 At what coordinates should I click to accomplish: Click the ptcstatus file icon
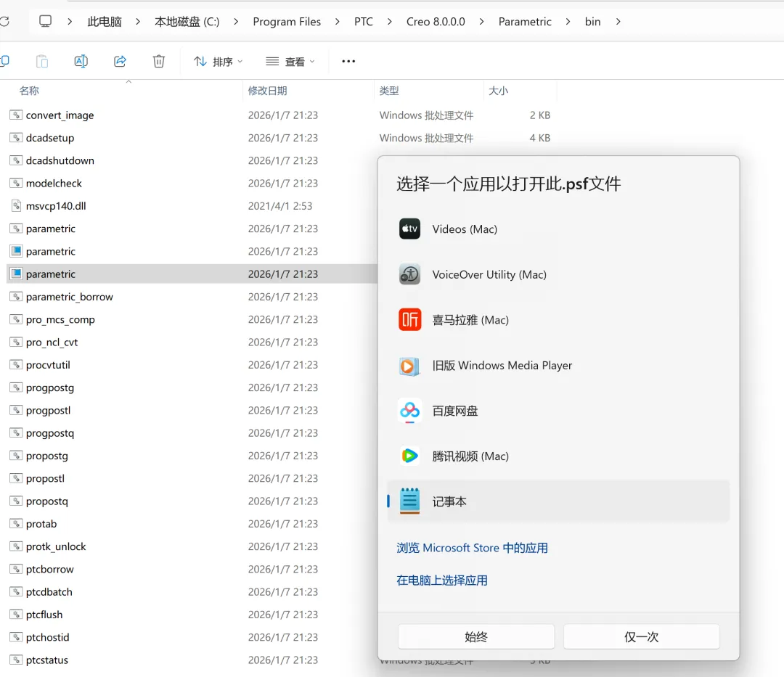(16, 660)
